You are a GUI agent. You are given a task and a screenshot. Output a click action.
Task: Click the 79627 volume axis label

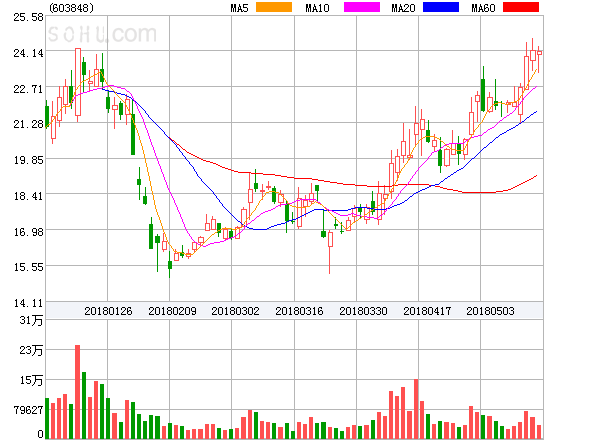pyautogui.click(x=28, y=410)
